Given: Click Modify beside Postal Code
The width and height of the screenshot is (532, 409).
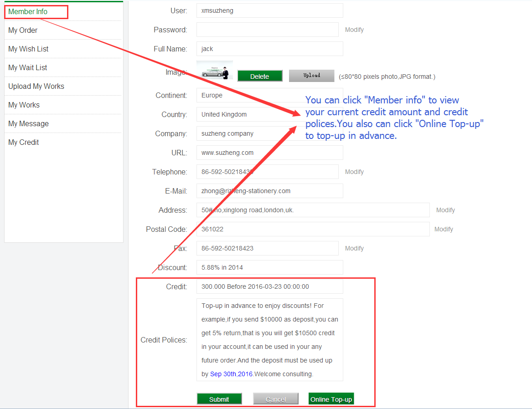Looking at the screenshot, I should [444, 230].
